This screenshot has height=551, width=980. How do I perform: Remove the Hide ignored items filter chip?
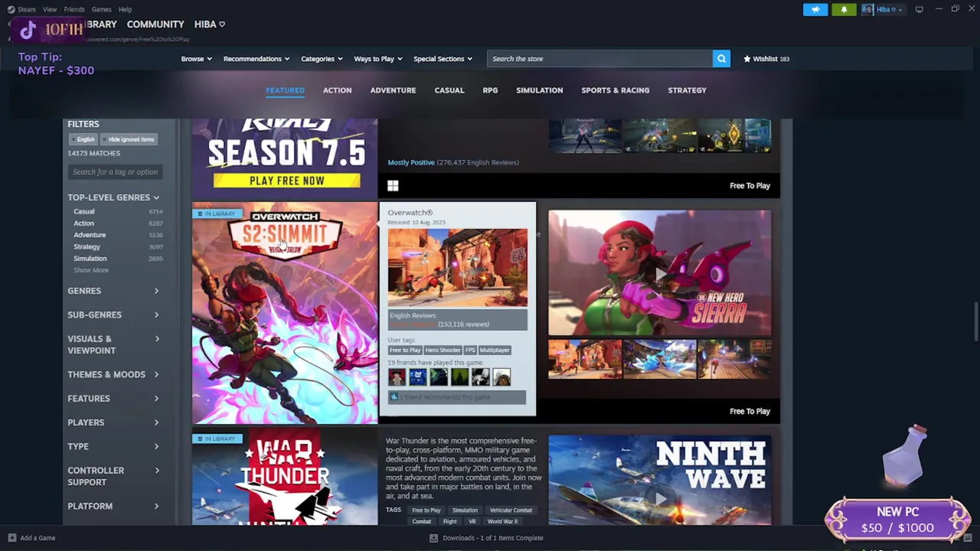tap(128, 139)
